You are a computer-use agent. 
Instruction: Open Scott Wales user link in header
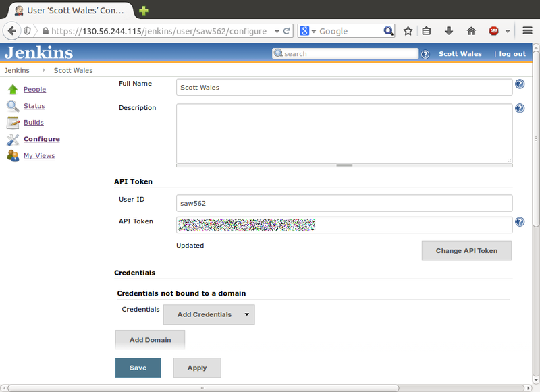click(x=460, y=54)
